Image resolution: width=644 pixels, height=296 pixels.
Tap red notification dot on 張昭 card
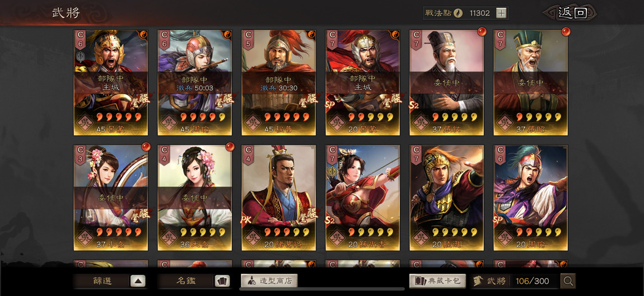point(566,31)
